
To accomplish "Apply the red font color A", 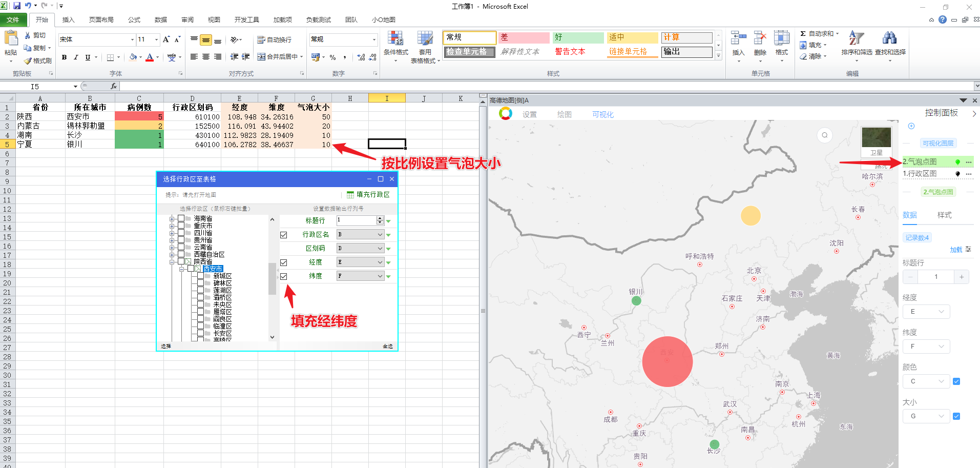I will 150,57.
